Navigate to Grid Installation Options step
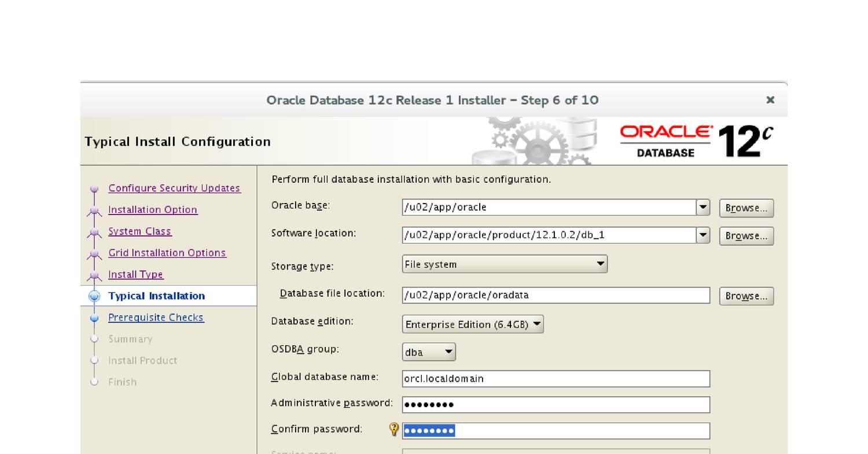Screen dimensions: 868x454 coord(167,253)
